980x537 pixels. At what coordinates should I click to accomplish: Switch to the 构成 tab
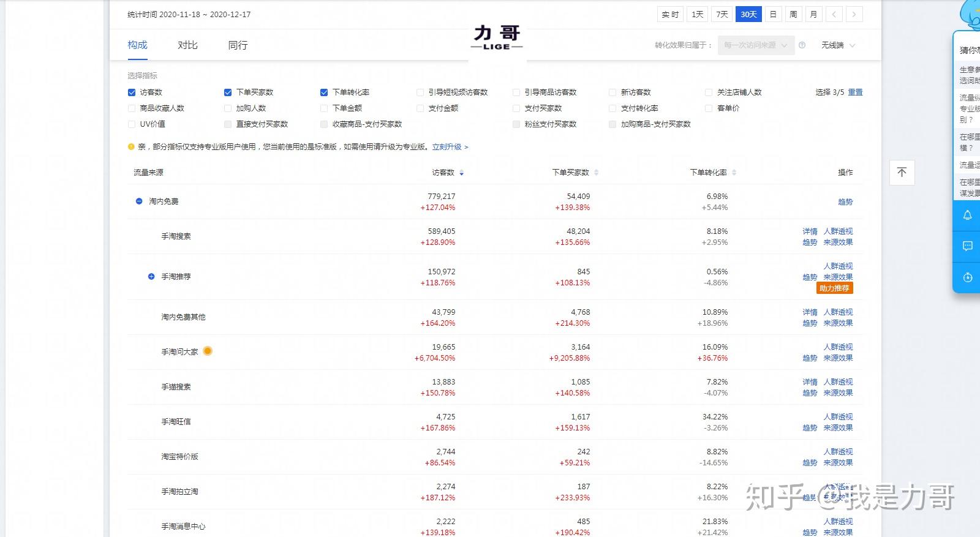138,45
